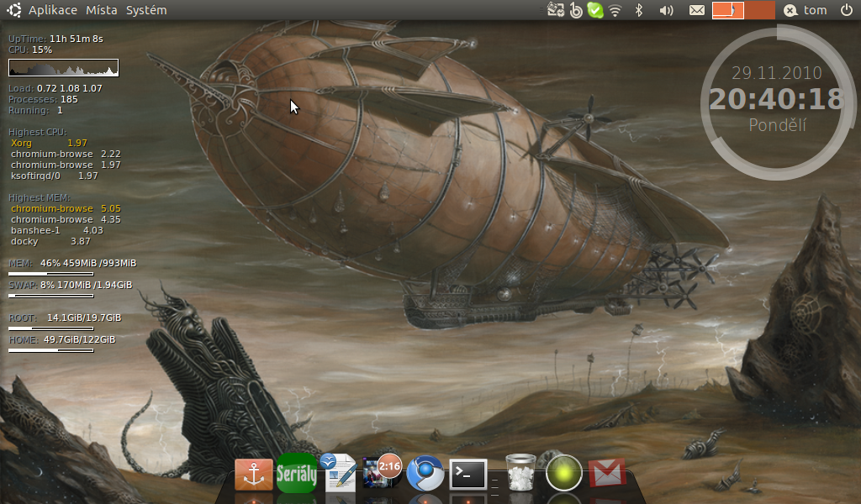Click the "SWAP: 8% 170MiB /1.94GiB" text
861x504 pixels.
[x=71, y=285]
